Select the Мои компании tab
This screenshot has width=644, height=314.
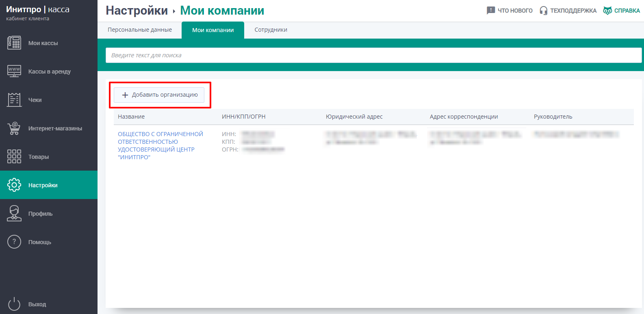pyautogui.click(x=213, y=30)
